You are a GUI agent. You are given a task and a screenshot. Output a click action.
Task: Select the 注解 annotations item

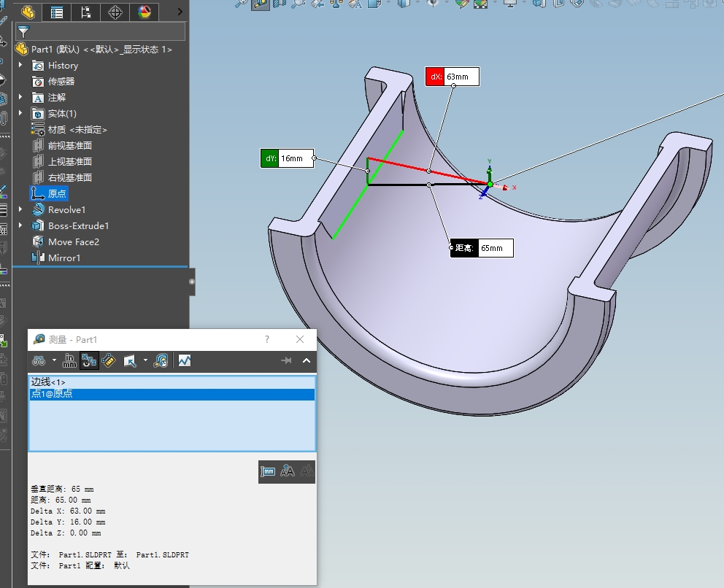[48, 97]
